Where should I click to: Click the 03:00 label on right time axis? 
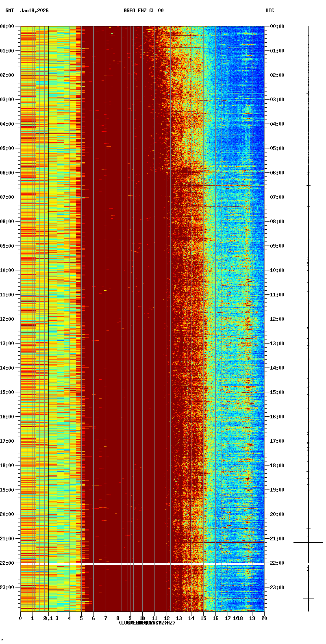click(277, 100)
